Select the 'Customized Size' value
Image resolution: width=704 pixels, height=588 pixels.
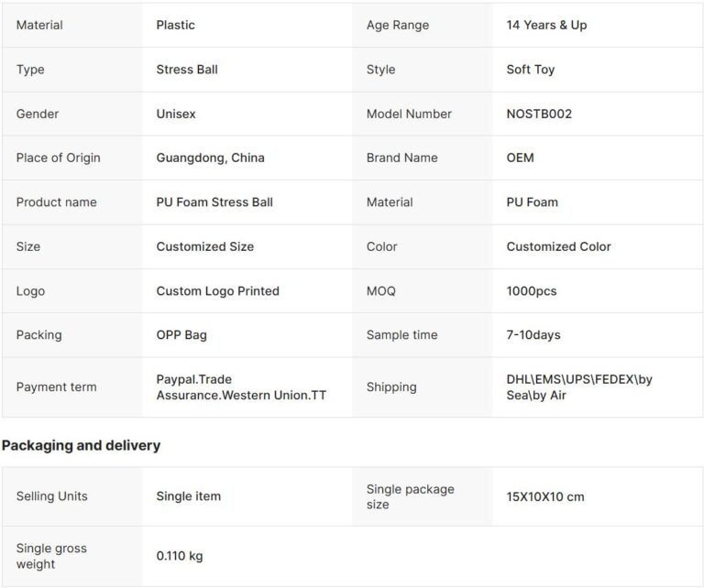(x=205, y=246)
